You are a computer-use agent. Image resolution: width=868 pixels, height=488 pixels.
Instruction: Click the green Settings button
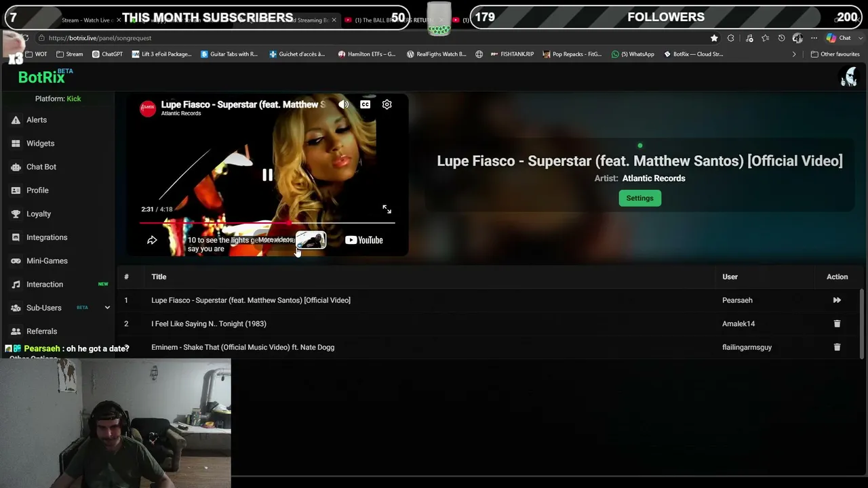(x=639, y=198)
